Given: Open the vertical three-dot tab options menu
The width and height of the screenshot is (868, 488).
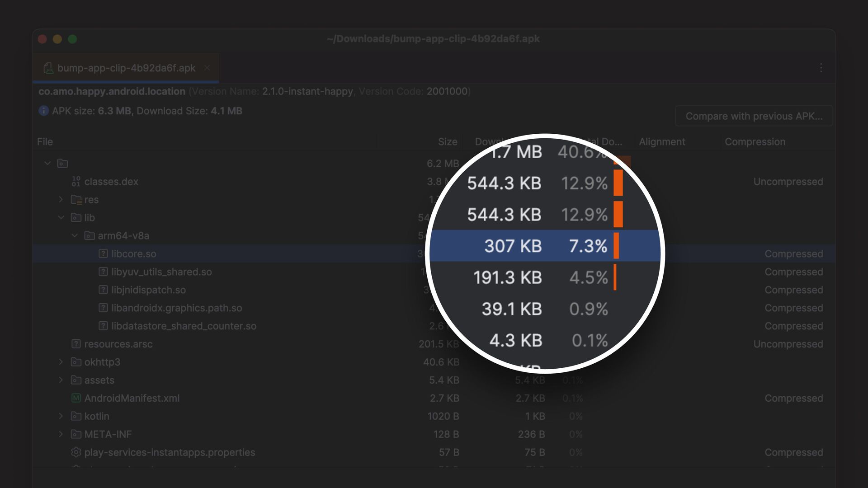Looking at the screenshot, I should point(821,68).
